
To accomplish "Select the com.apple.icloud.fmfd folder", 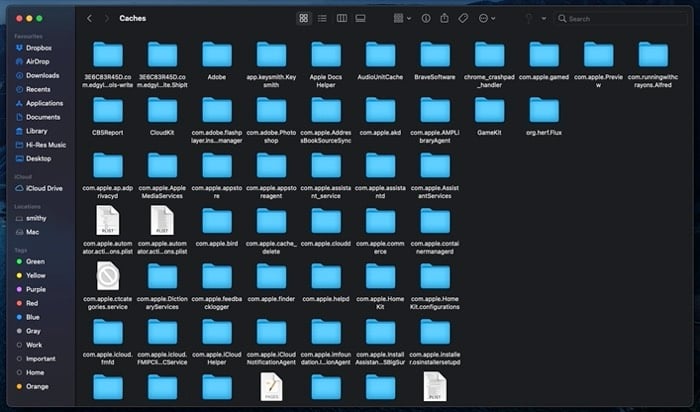I will 108,332.
